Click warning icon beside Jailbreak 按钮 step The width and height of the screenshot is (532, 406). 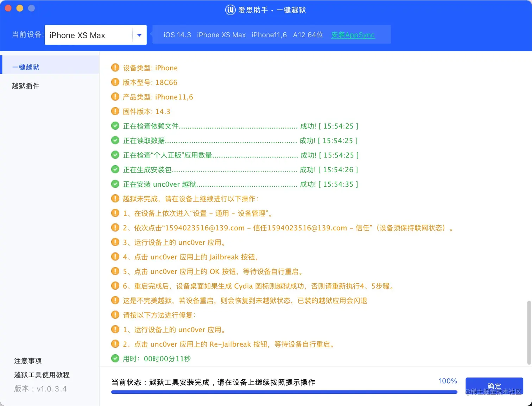[115, 257]
